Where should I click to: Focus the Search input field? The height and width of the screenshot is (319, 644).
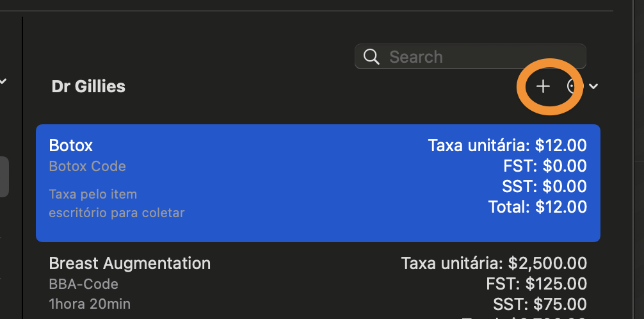[x=471, y=57]
